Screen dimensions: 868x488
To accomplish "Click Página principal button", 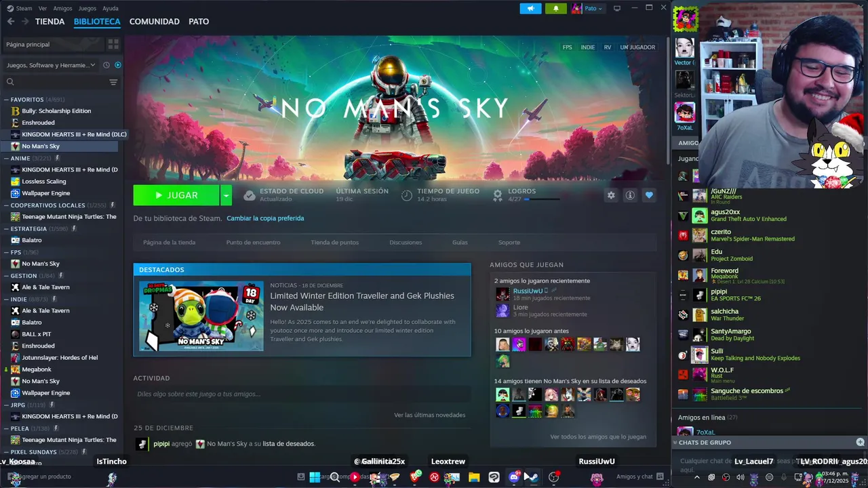I will tap(53, 44).
